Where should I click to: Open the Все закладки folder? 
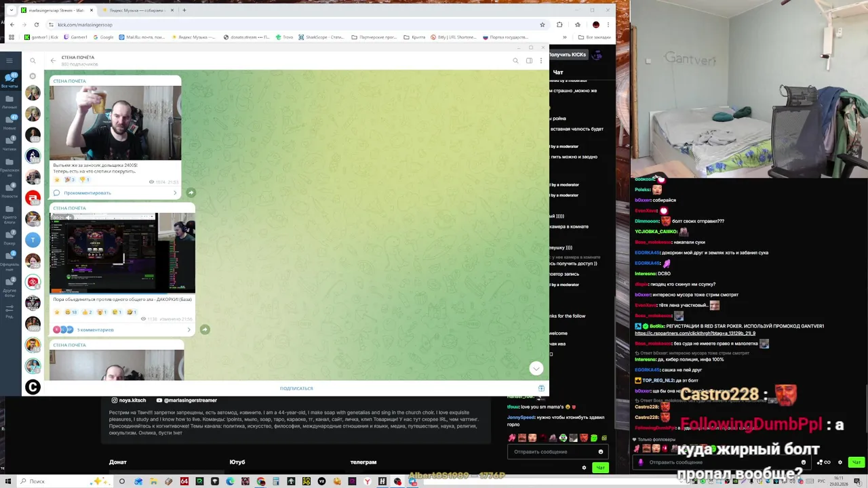click(593, 37)
